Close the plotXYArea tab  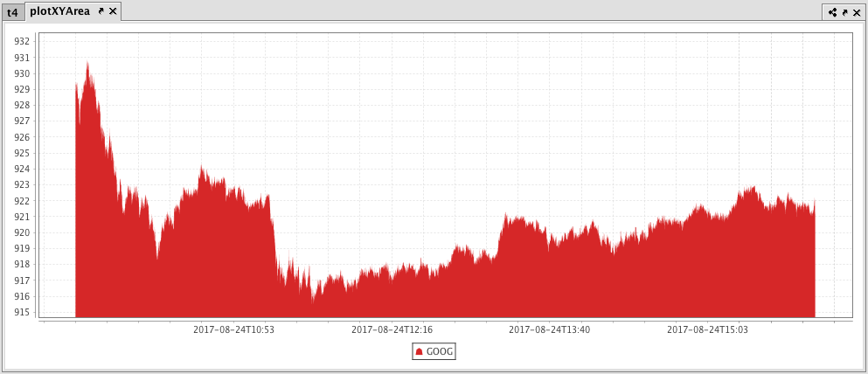(113, 11)
